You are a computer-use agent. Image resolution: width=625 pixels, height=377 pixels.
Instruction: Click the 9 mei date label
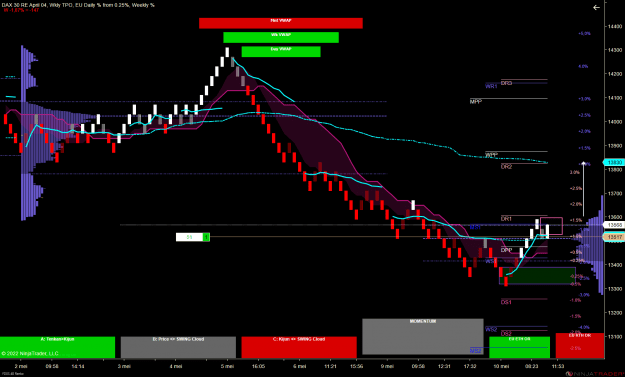[387, 366]
